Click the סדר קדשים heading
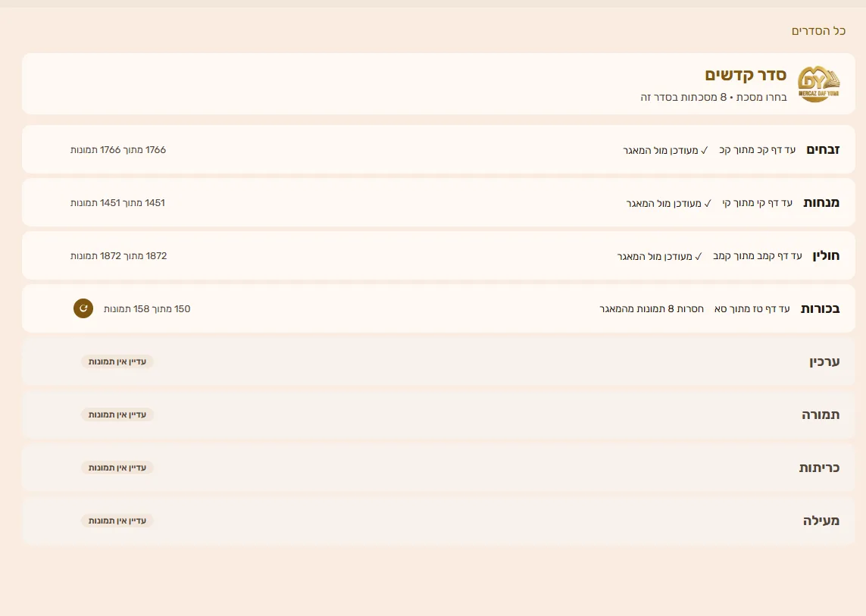Viewport: 866px width, 616px height. [x=746, y=75]
